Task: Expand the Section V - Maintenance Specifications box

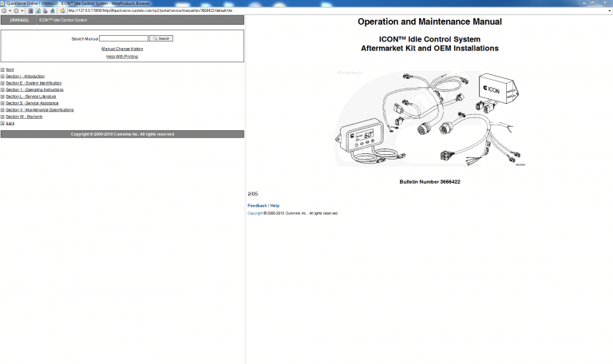Action: (x=2, y=110)
